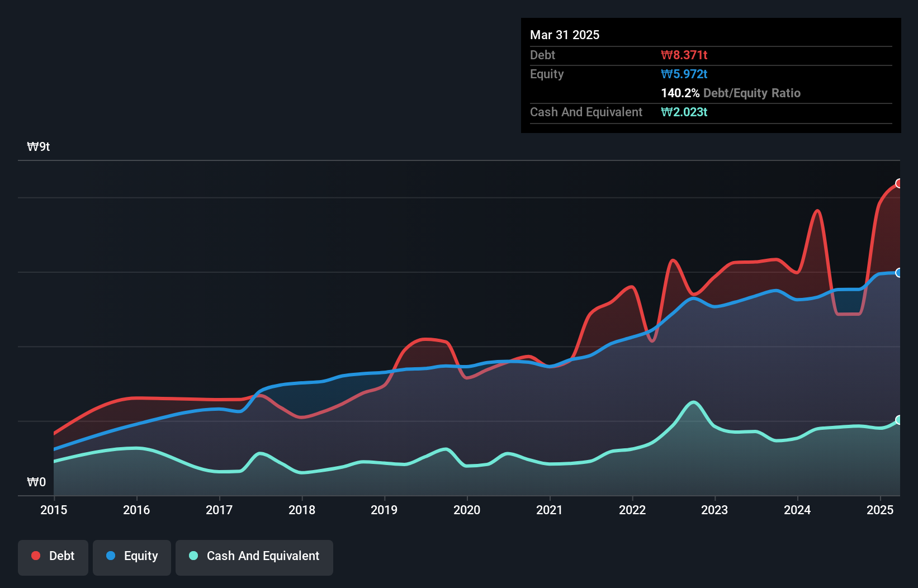Click the teal dot in the Cash legend

point(193,556)
